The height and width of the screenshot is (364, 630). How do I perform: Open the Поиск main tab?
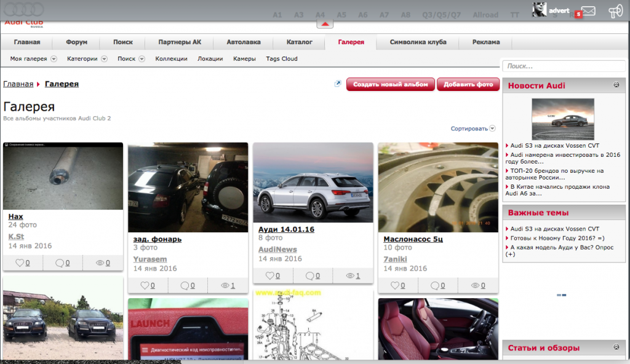tap(123, 42)
